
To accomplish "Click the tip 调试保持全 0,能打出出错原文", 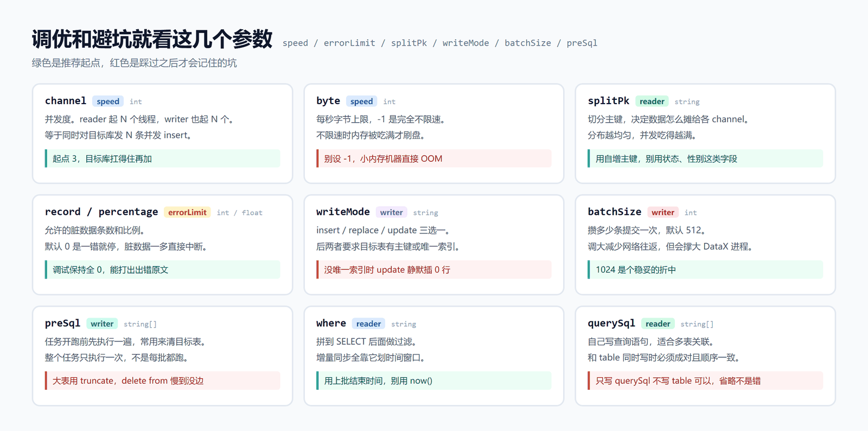I will 163,270.
